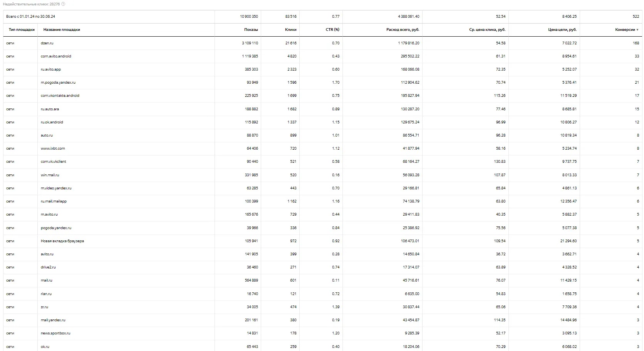Click the com.vkontakte.android placement name
The image size is (644, 351).
pyautogui.click(x=60, y=96)
